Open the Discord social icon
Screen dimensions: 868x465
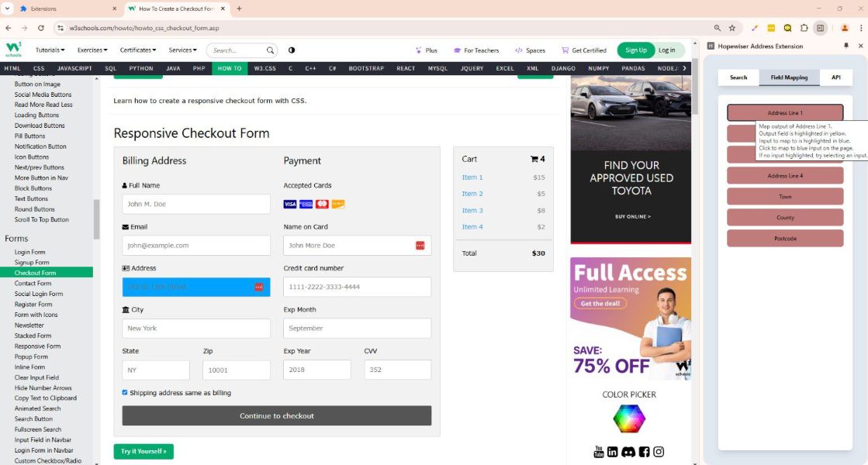click(628, 452)
